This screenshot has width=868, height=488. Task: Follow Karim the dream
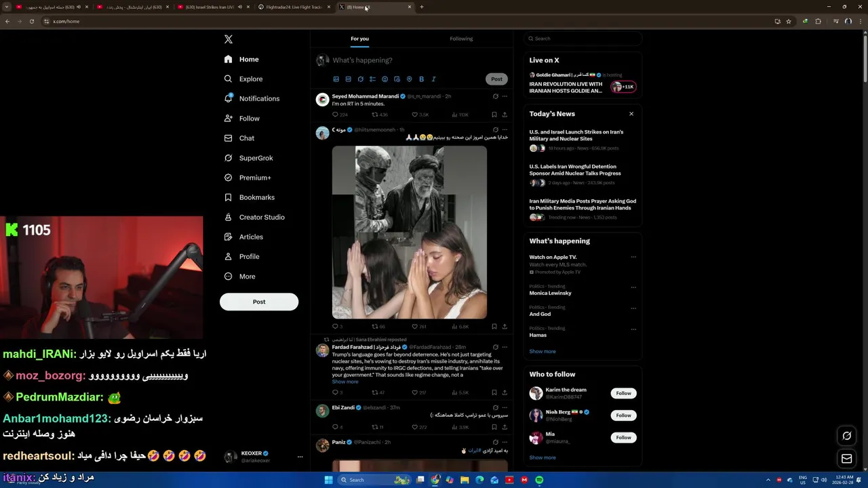pyautogui.click(x=623, y=393)
